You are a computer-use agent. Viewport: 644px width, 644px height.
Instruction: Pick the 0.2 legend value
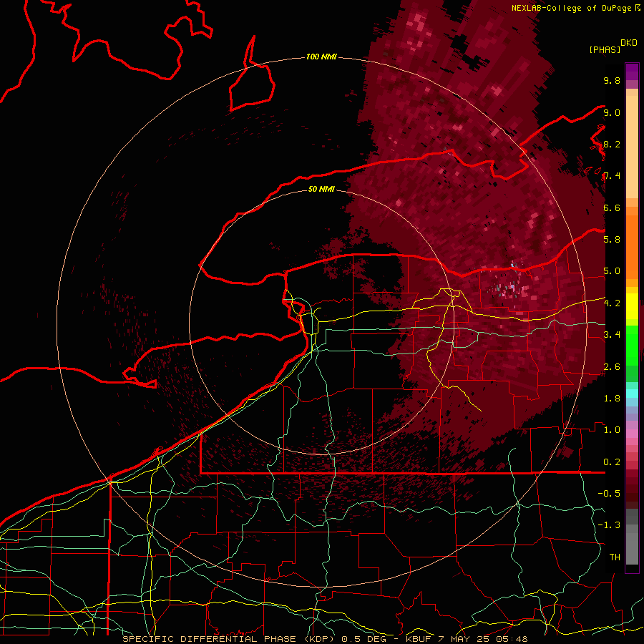coord(612,462)
